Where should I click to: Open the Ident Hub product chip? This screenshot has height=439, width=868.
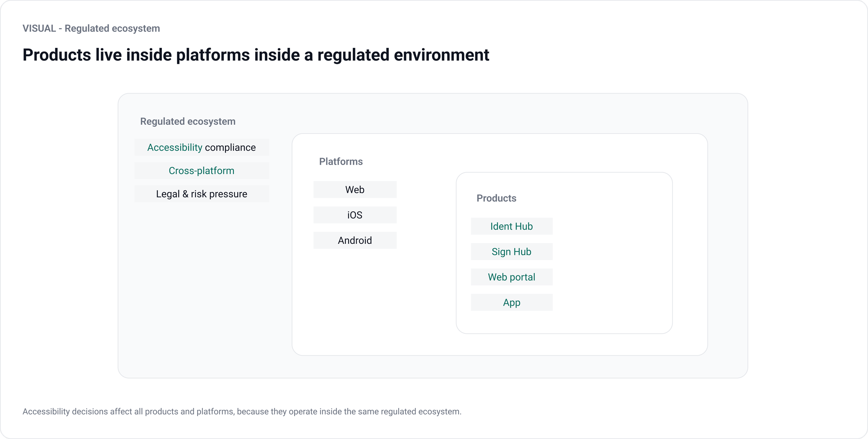(x=511, y=226)
